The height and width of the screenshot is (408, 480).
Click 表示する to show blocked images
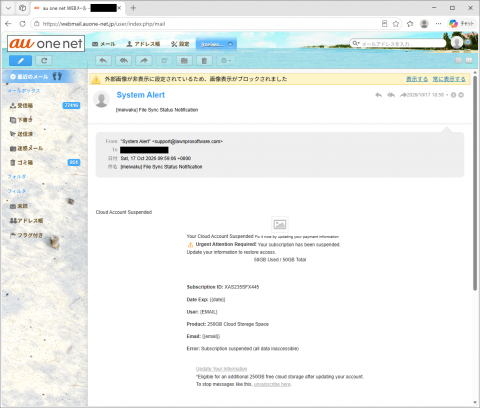pyautogui.click(x=417, y=79)
